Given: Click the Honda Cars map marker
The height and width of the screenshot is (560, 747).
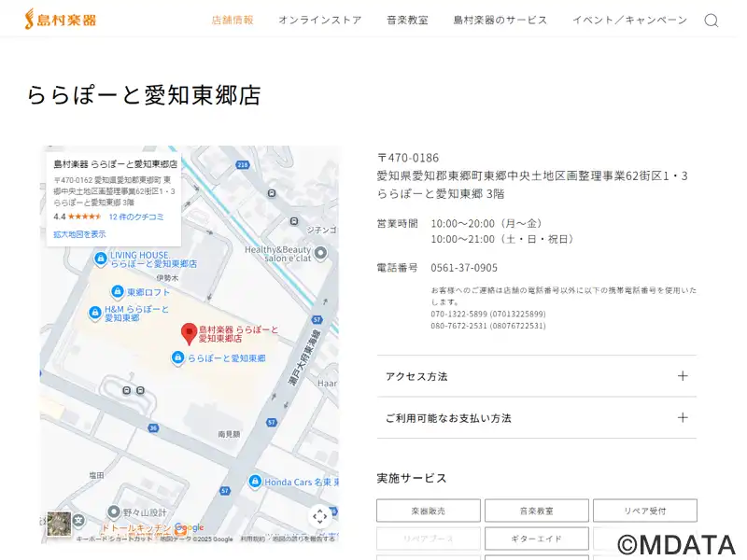Looking at the screenshot, I should pos(254,481).
